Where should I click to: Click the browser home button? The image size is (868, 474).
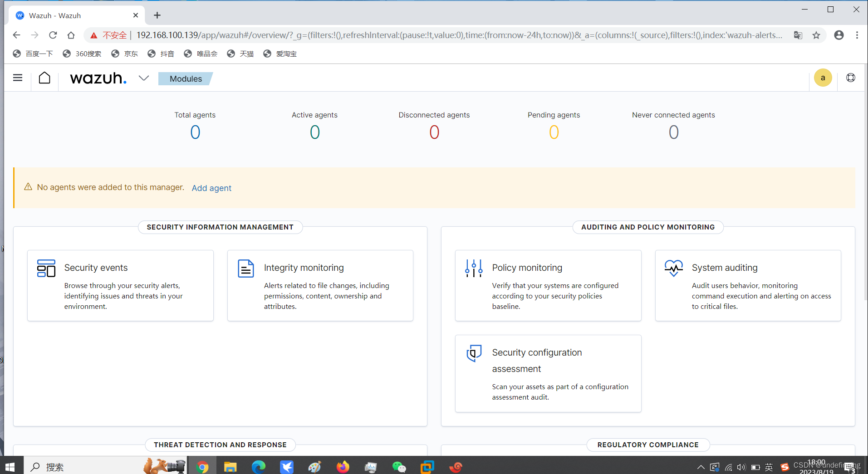71,35
